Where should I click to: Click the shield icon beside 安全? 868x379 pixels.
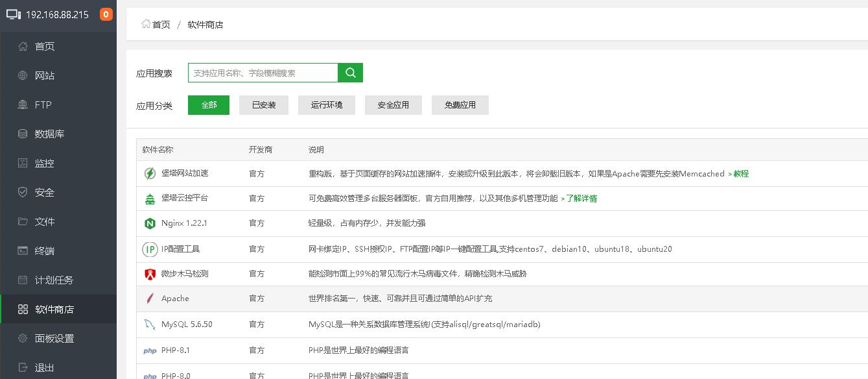(23, 192)
